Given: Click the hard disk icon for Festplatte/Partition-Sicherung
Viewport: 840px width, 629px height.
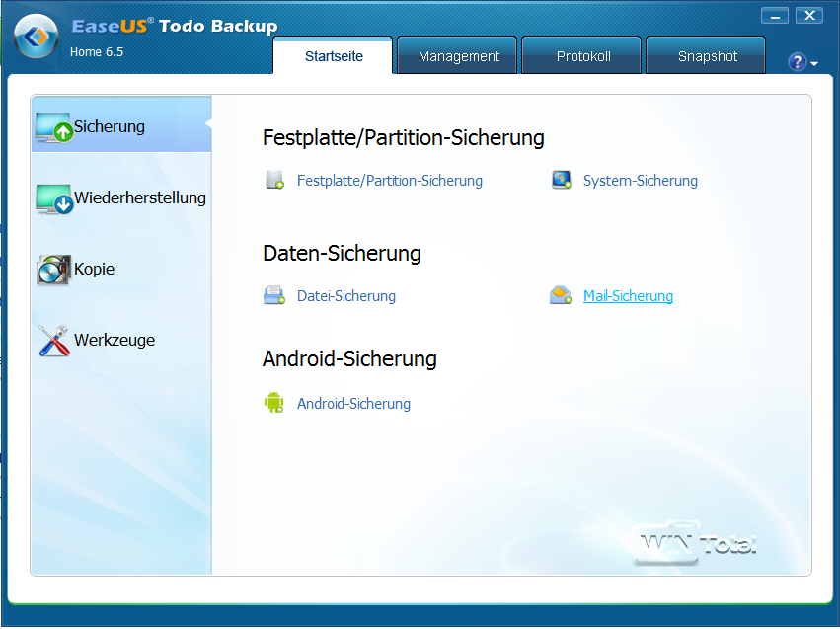Looking at the screenshot, I should point(274,180).
